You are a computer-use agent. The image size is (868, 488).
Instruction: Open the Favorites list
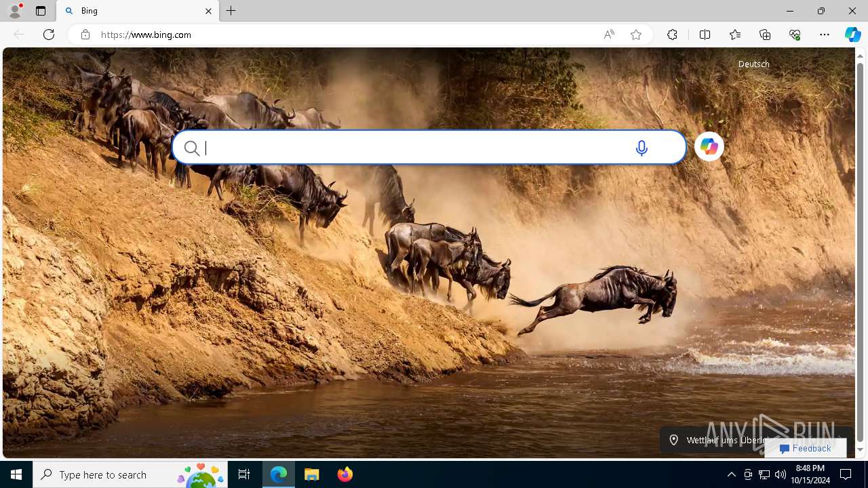point(735,35)
